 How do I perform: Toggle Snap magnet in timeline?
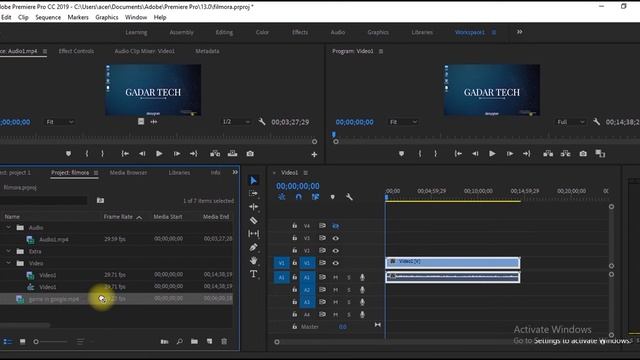coord(298,197)
